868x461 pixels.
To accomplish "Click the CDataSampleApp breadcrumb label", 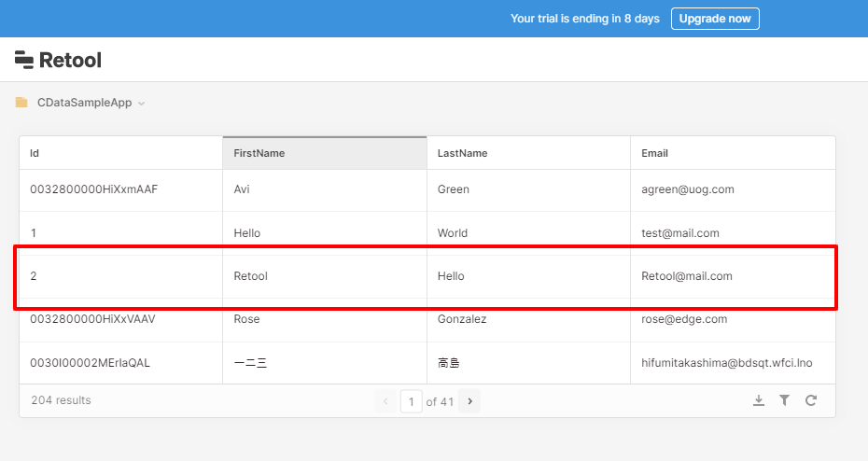I will click(x=84, y=103).
